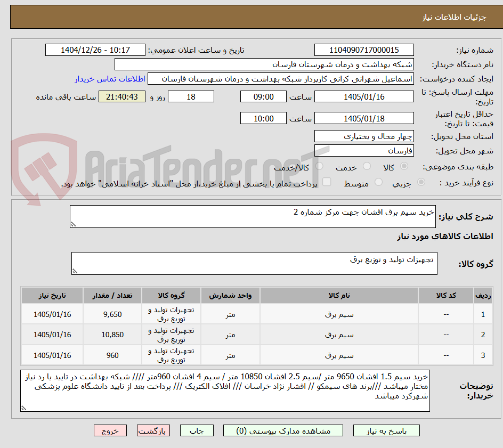Click the price validity date 1405/01/18 field
The width and height of the screenshot is (503, 448).
coord(364,118)
